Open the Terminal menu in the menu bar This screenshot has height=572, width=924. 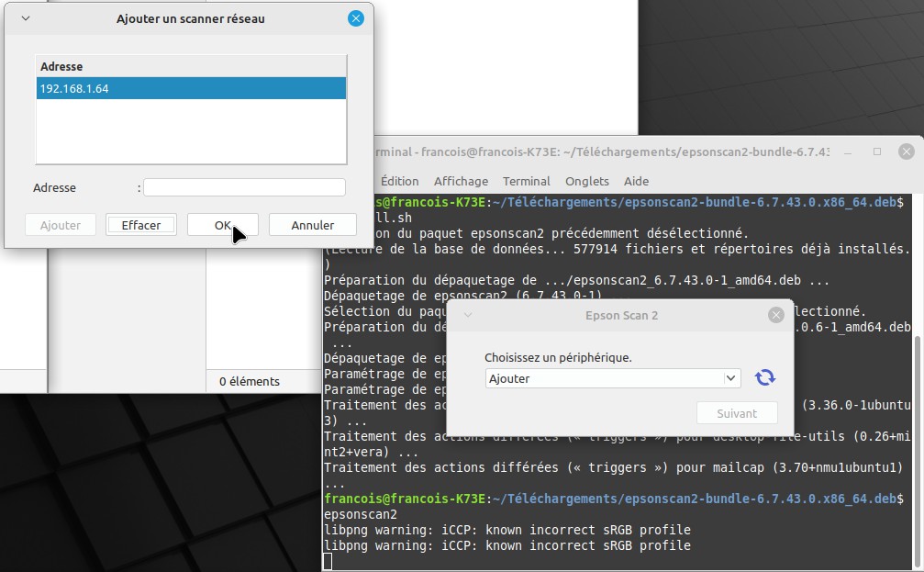(x=527, y=181)
